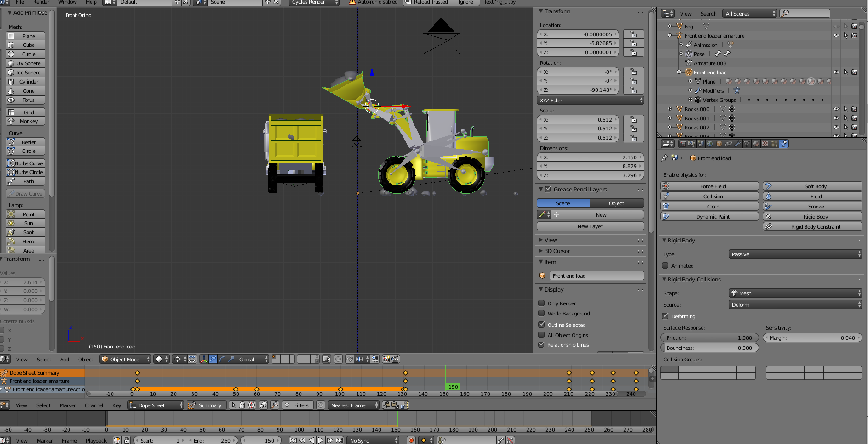Enable All Object Origins checkbox
This screenshot has width=868, height=444.
pyautogui.click(x=541, y=335)
